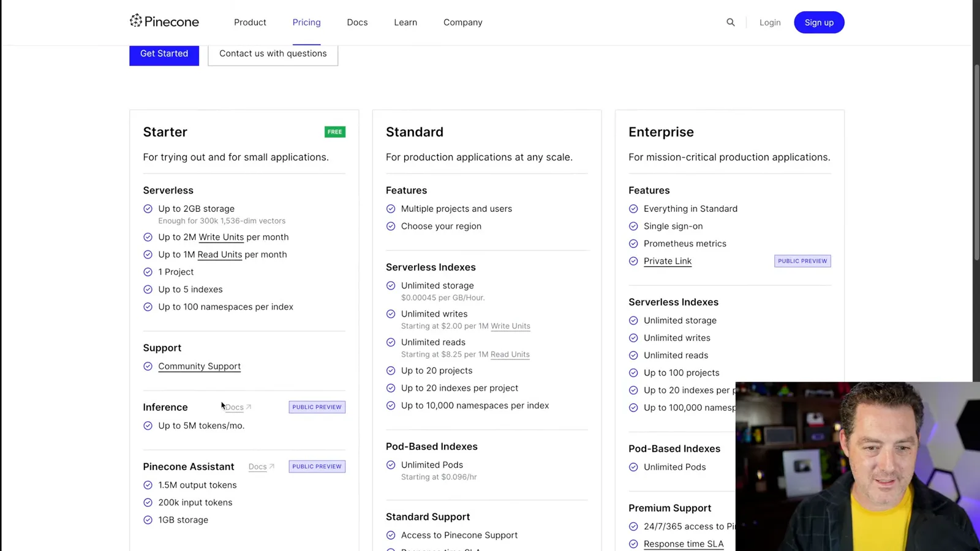Click the check icon beside Up to 5 indexes
This screenshot has height=551, width=980.
(148, 290)
